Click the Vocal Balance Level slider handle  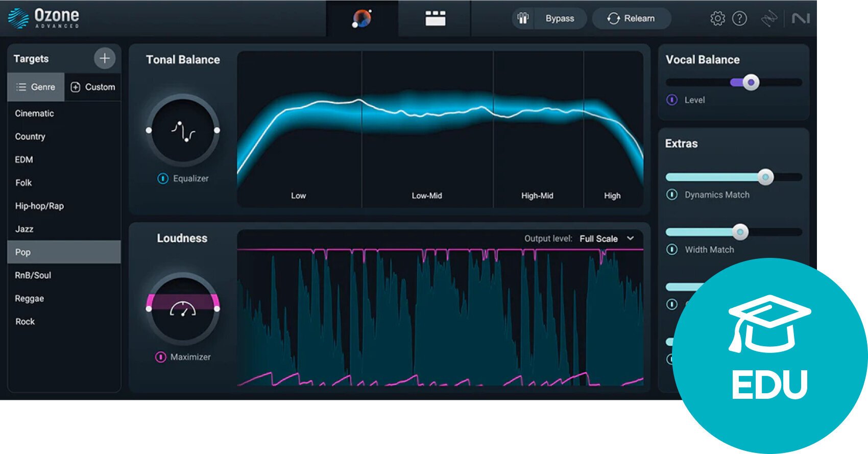[751, 82]
